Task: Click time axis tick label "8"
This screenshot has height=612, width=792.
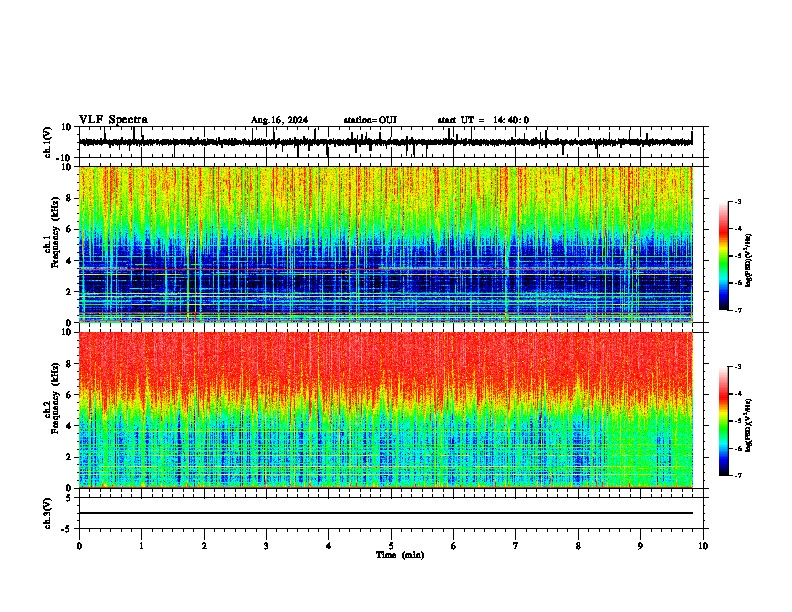Action: (x=578, y=546)
